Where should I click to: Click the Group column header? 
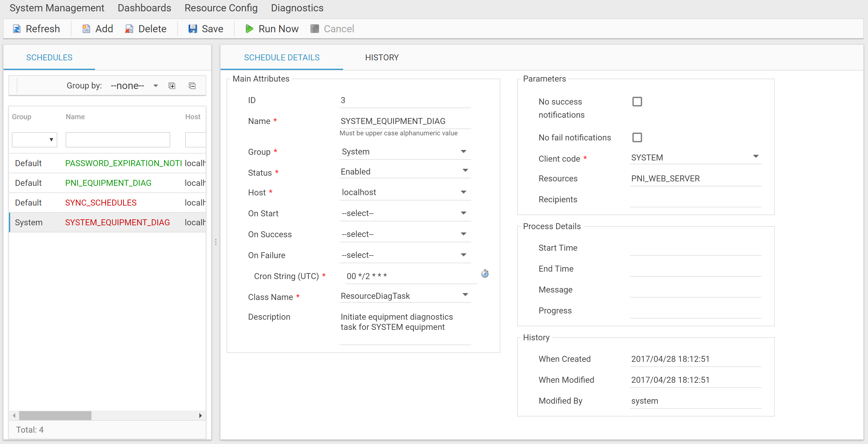(x=22, y=117)
